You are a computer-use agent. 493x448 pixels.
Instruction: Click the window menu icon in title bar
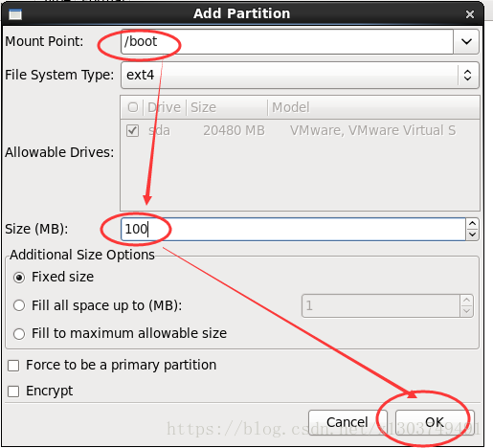click(x=15, y=14)
